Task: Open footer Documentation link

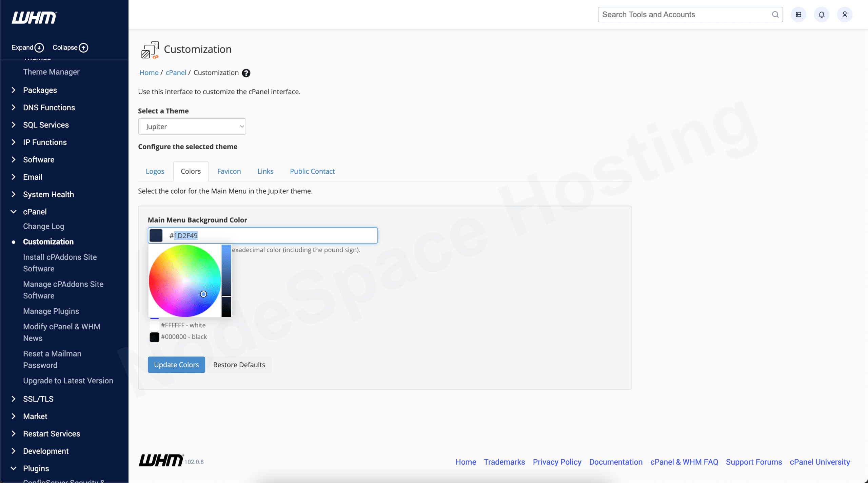Action: click(616, 462)
